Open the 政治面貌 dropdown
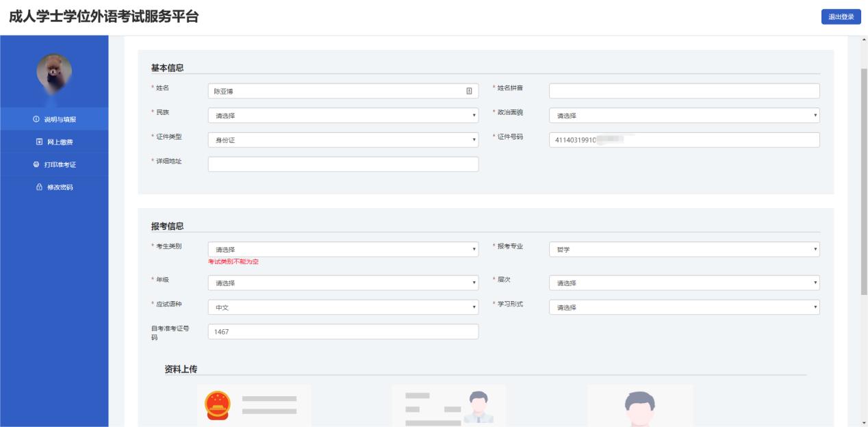Image resolution: width=868 pixels, height=427 pixels. [x=684, y=116]
